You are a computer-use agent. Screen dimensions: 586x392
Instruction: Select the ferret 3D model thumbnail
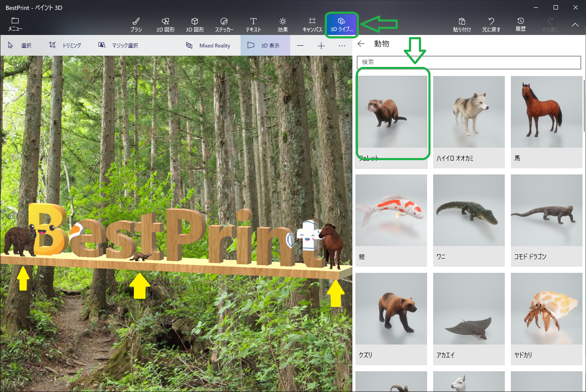(x=391, y=122)
